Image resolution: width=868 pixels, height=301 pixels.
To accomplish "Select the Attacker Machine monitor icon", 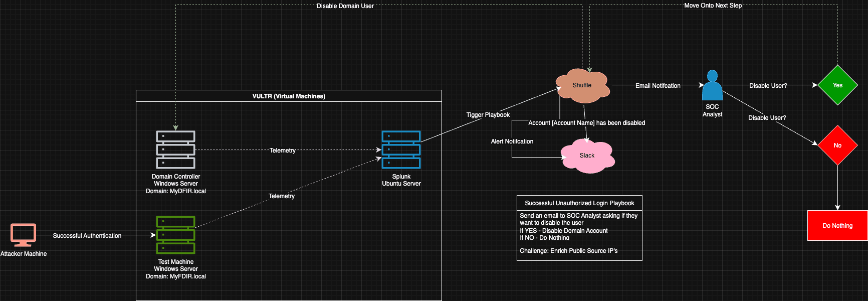I will tap(23, 235).
